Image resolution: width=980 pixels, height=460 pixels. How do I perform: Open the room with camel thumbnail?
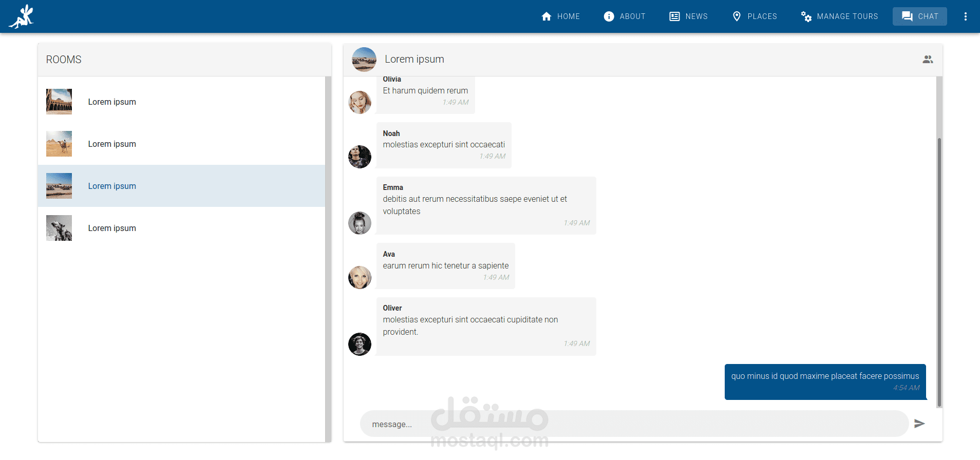coord(181,144)
